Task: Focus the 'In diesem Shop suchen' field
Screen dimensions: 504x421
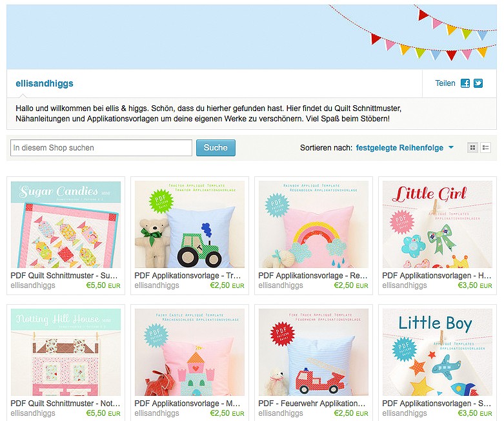Action: click(x=101, y=148)
